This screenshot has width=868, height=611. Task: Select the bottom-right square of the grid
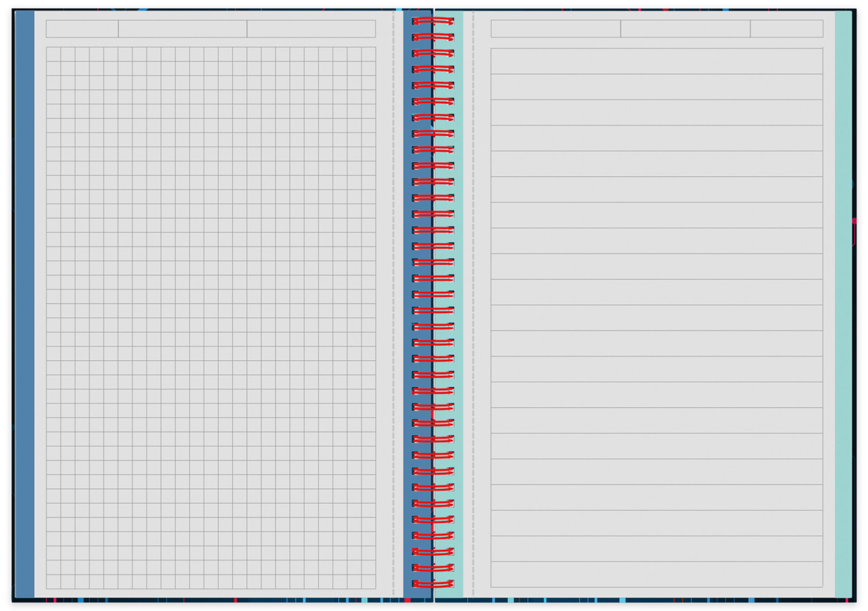[x=368, y=582]
